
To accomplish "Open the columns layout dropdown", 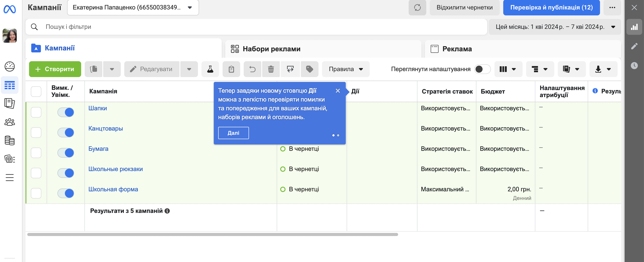I will [508, 69].
